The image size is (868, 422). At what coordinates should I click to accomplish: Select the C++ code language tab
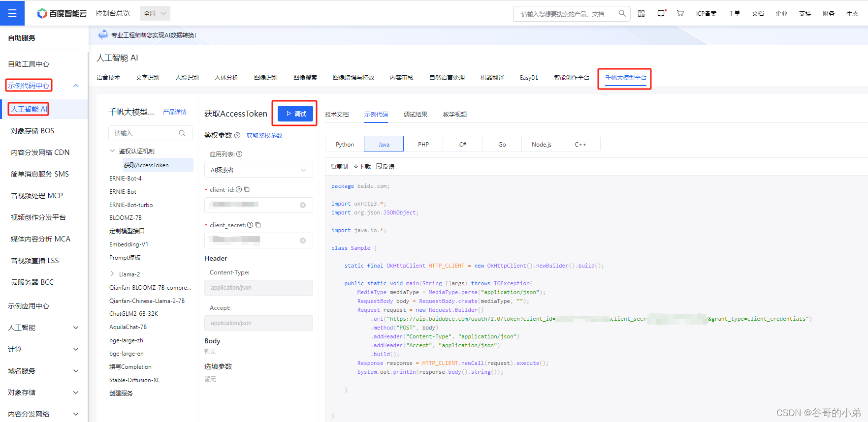click(x=580, y=144)
